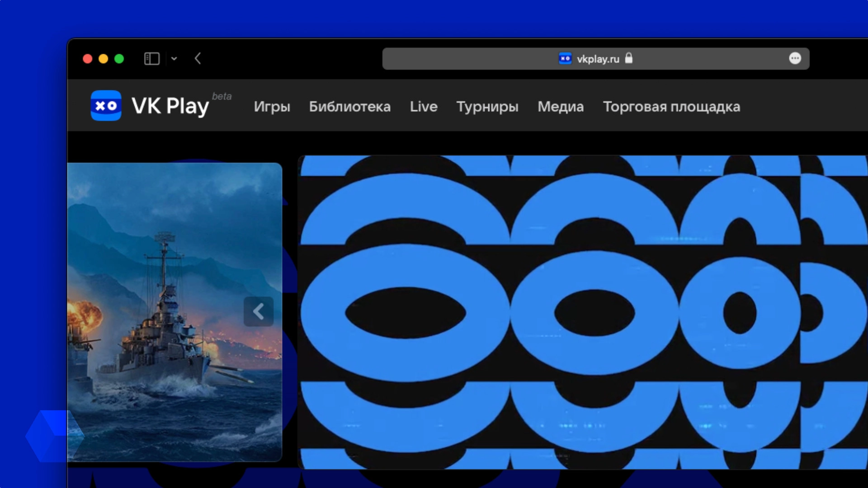Screen dimensions: 868x488
Task: Open Торговая площадка marketplace link
Action: (671, 107)
